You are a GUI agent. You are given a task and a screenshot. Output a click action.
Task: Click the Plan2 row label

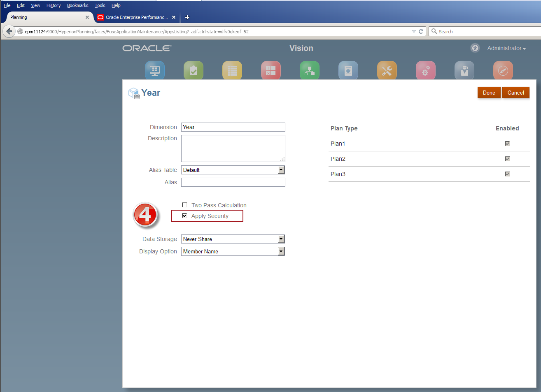click(338, 159)
